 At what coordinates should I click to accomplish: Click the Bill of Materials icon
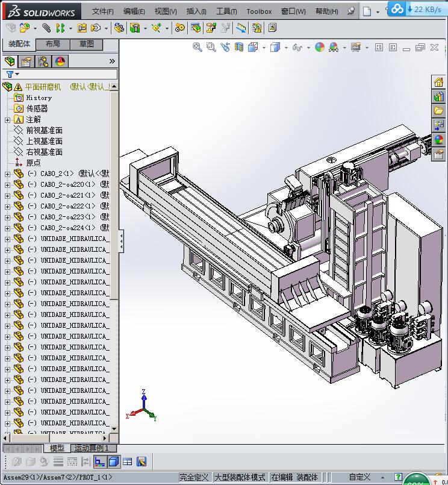click(196, 28)
